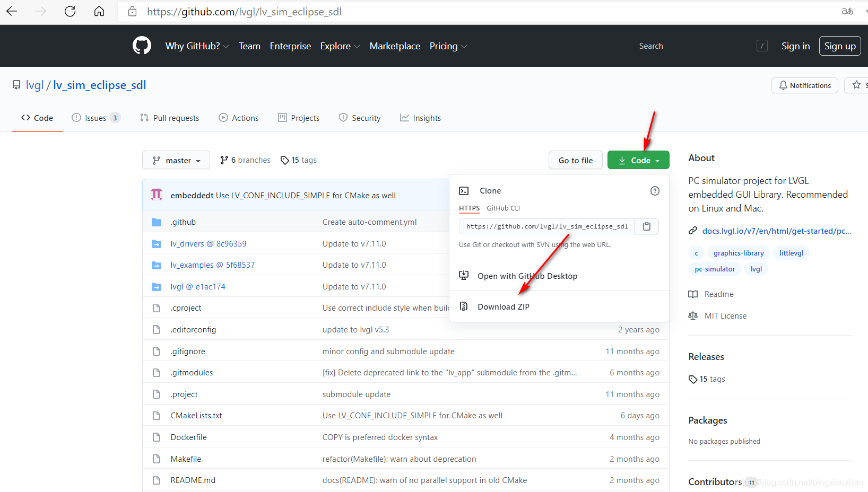Open the Enterprise nav link
The height and width of the screenshot is (492, 868).
click(290, 46)
